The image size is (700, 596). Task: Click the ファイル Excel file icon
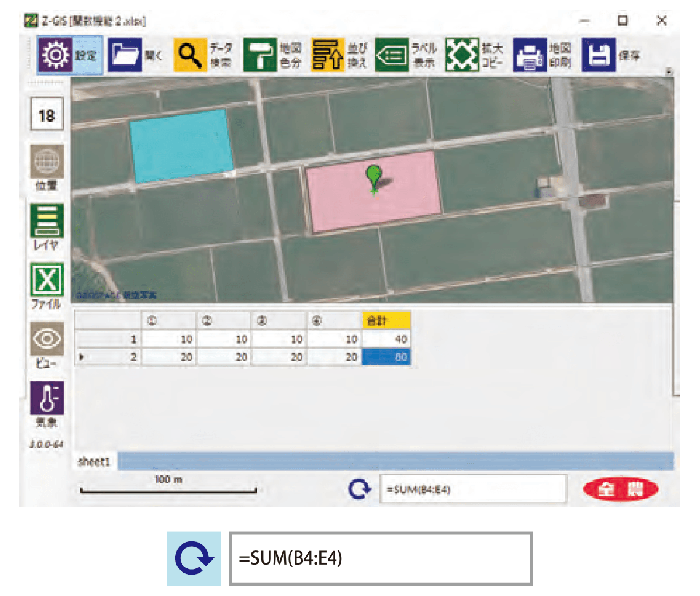coord(47,279)
